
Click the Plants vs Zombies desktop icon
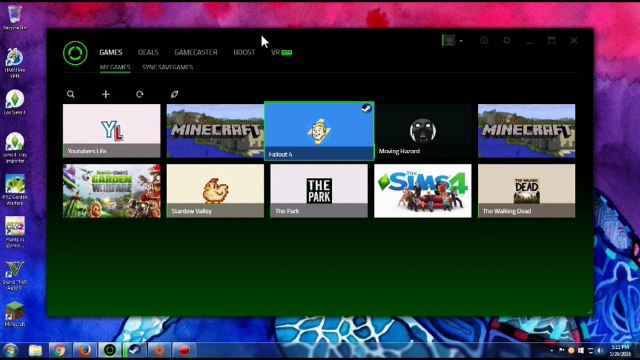15,232
